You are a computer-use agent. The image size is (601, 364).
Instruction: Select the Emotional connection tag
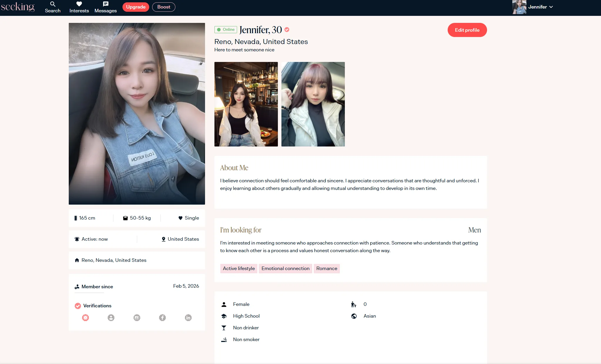[x=286, y=269]
